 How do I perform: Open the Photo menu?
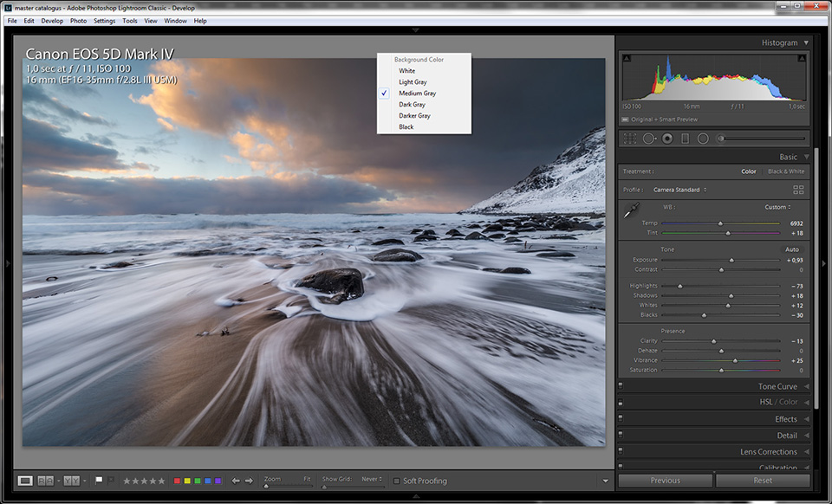tap(78, 21)
